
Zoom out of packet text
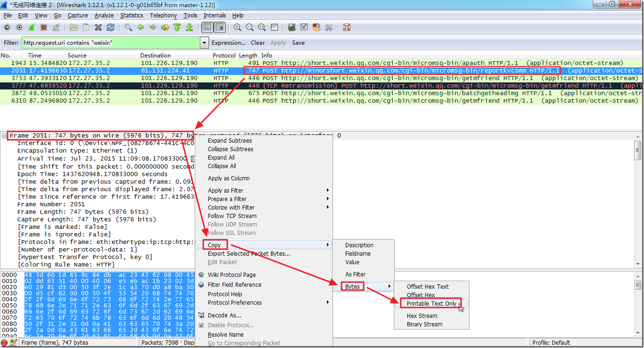pos(250,27)
